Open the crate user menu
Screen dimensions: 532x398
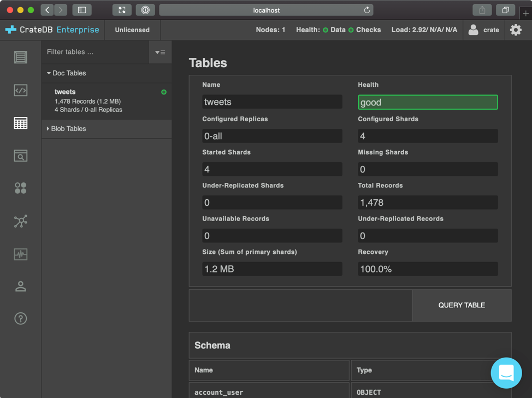click(x=484, y=30)
